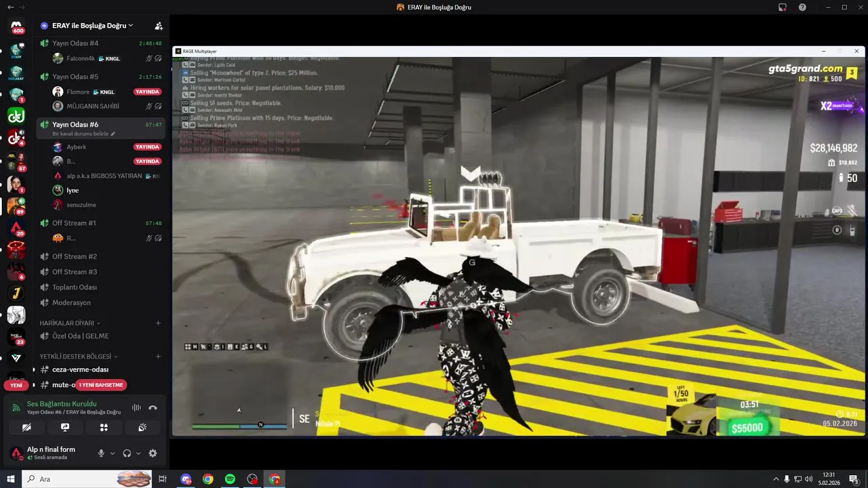Join Toplantı Odası voice channel

pyautogui.click(x=100, y=287)
